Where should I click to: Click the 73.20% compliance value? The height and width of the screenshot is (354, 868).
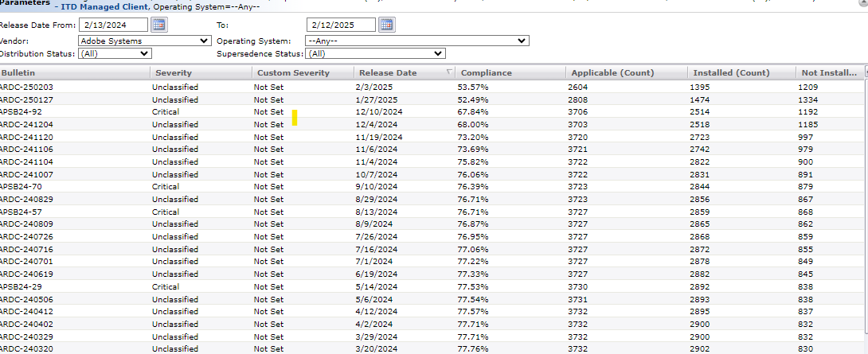click(473, 137)
